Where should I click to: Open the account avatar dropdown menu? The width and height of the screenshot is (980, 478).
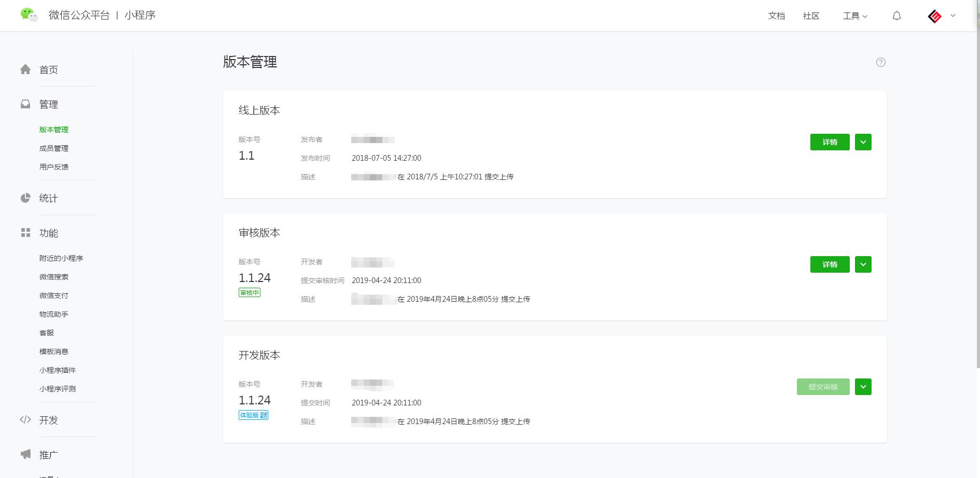941,16
